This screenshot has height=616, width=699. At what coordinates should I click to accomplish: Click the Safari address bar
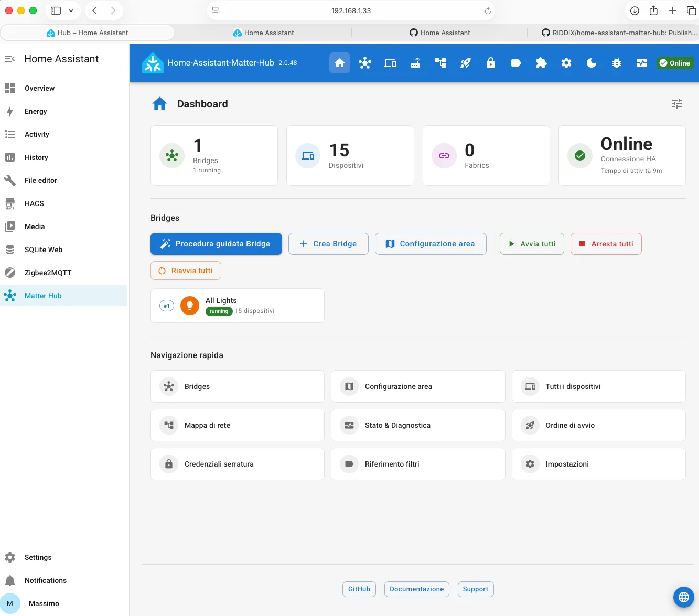click(x=351, y=10)
